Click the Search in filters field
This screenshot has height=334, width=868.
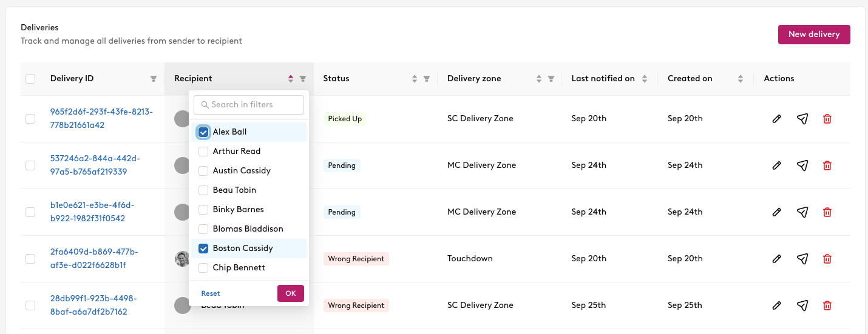[x=249, y=105]
